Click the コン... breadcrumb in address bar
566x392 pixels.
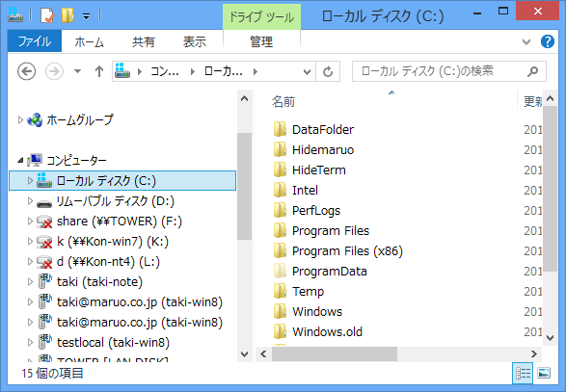point(164,71)
